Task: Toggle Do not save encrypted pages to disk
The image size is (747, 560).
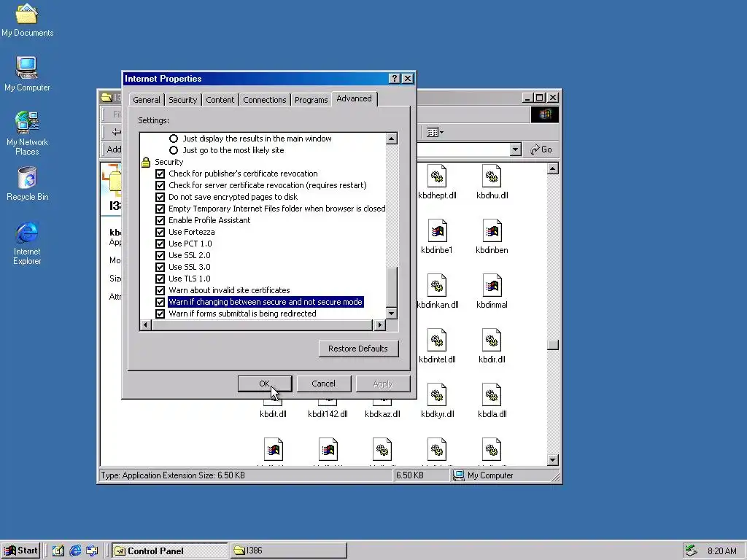Action: click(160, 197)
